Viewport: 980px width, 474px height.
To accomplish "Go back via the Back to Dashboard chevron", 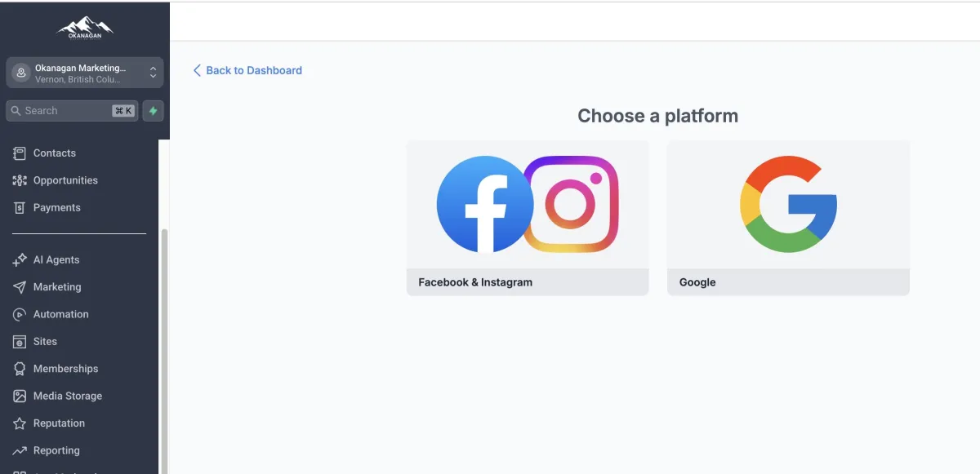I will [x=197, y=71].
